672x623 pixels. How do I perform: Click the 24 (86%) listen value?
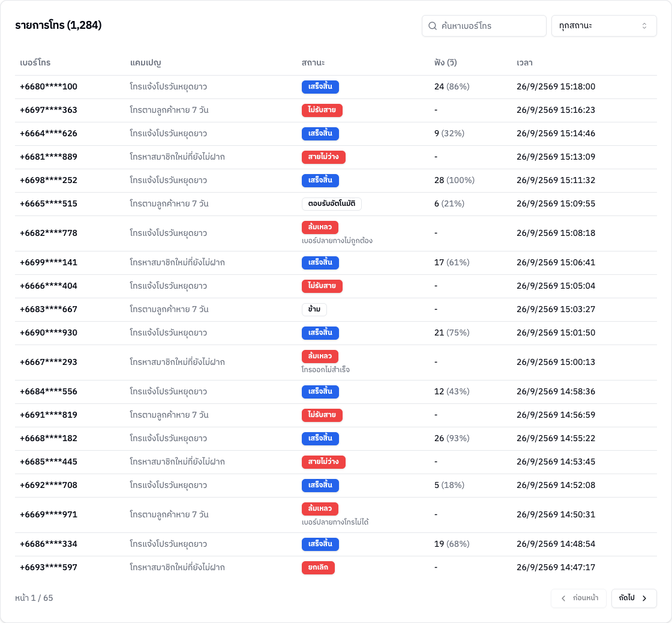(x=452, y=86)
